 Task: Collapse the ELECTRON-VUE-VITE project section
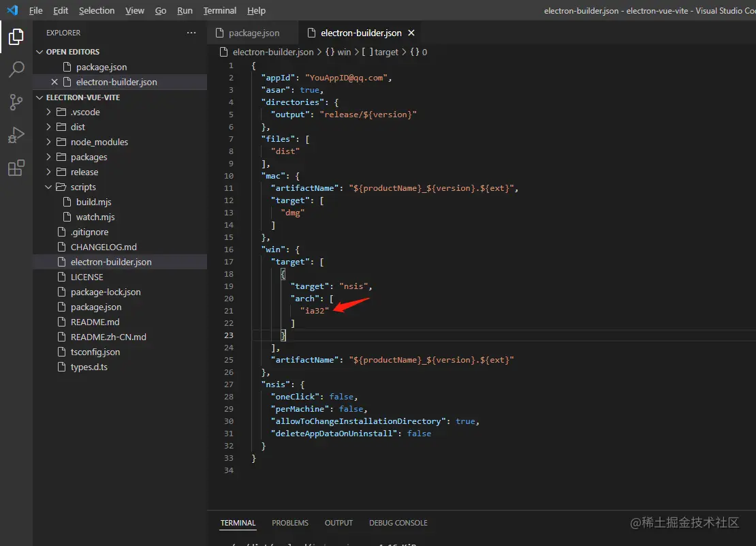(x=120, y=97)
